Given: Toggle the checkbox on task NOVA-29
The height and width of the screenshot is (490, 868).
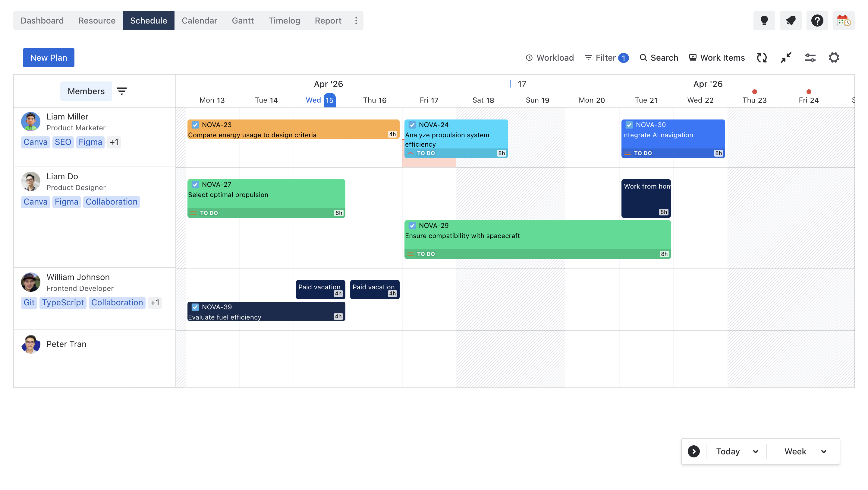Looking at the screenshot, I should (x=412, y=225).
